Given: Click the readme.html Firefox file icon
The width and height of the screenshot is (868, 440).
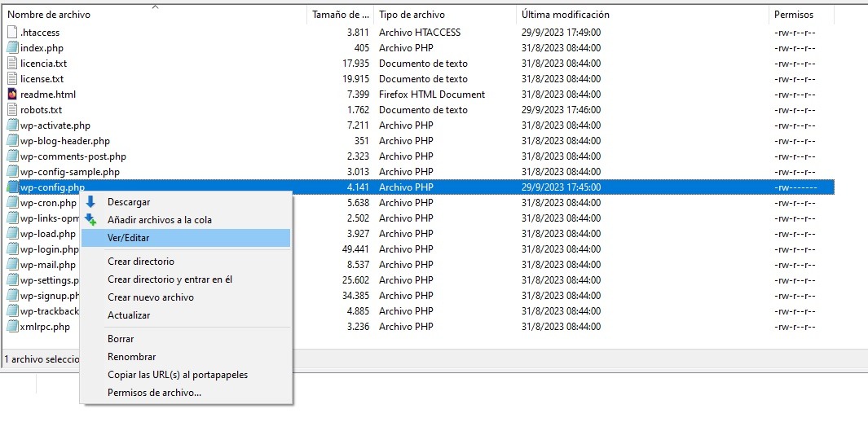Looking at the screenshot, I should (12, 95).
